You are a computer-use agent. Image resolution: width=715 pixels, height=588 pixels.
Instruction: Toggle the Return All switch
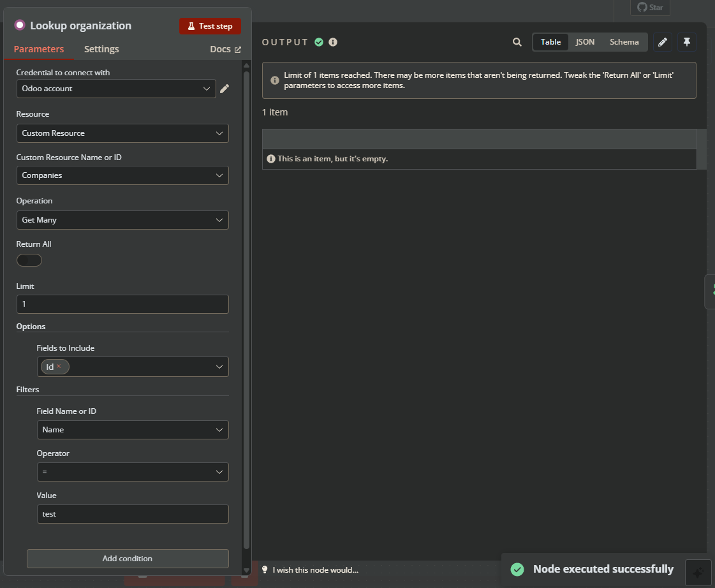tap(29, 260)
